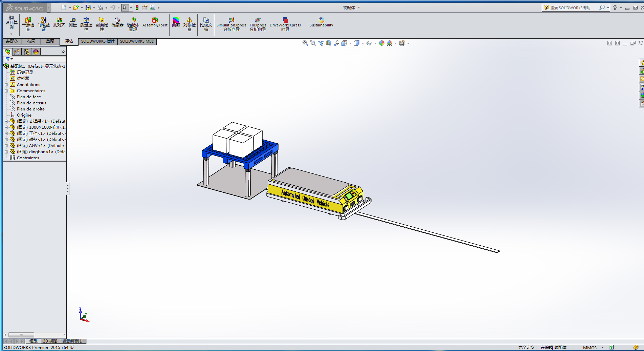Start SimulationXpress analysis wizard

coord(231,24)
